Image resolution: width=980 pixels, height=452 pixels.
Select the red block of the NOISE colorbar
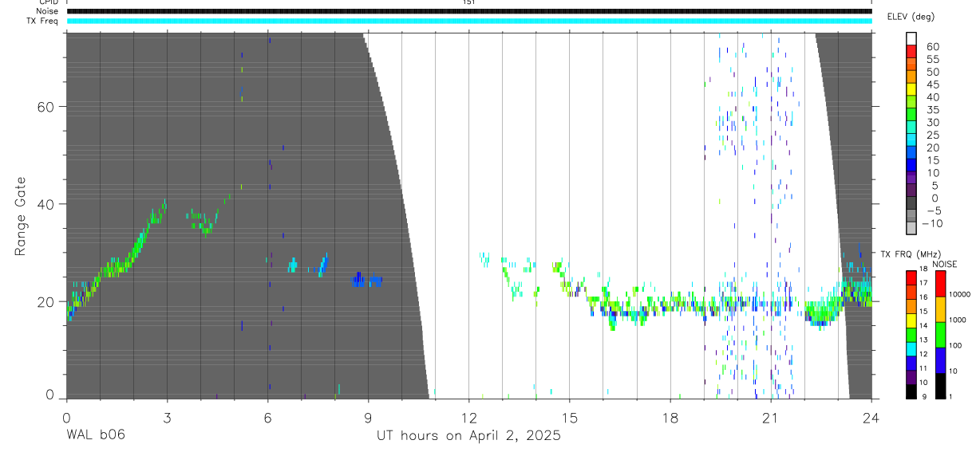click(x=941, y=284)
